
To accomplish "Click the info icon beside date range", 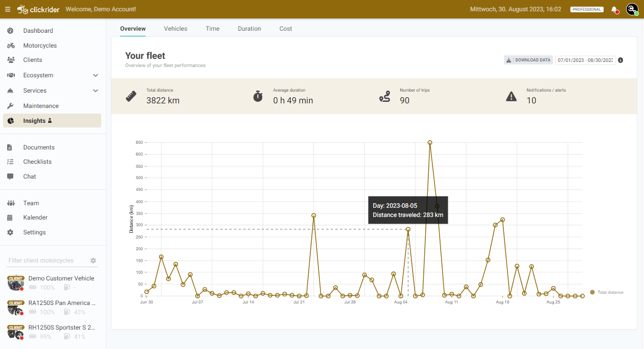I will [620, 60].
